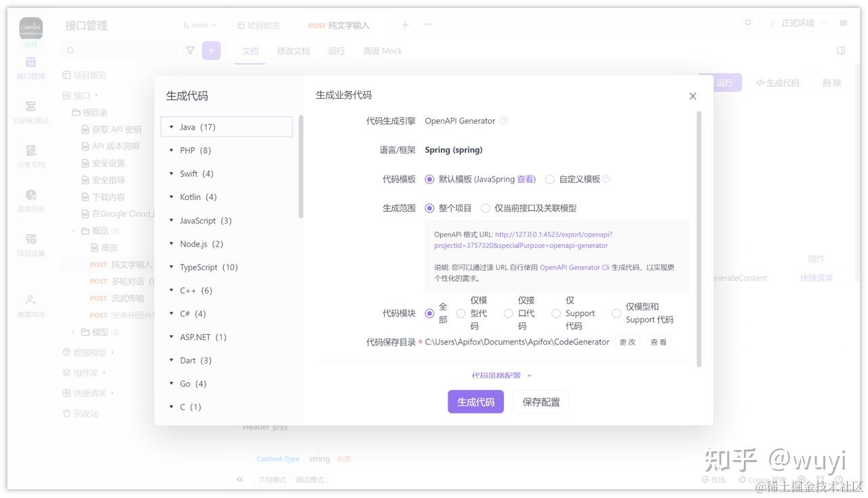
Task: Open the 邀请成员 sidebar icon
Action: [31, 306]
